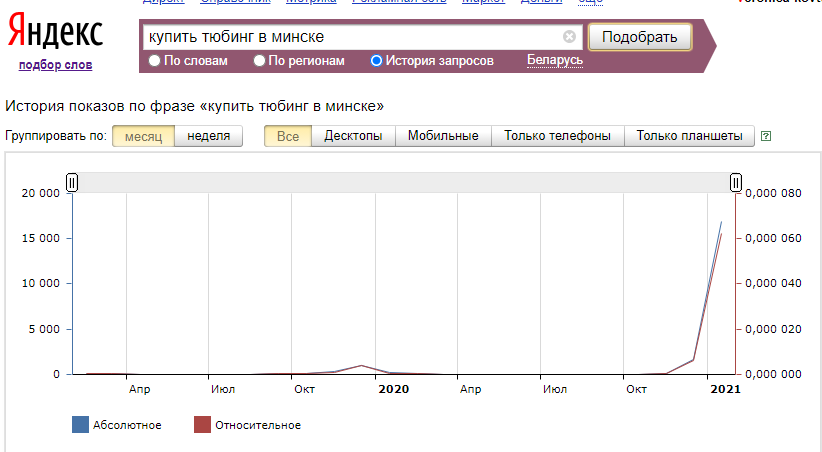Show Только планшеты statistics
The width and height of the screenshot is (822, 452).
(x=689, y=136)
